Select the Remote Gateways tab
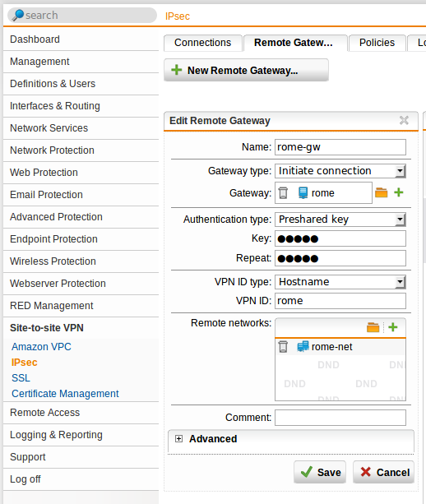This screenshot has width=426, height=504. [x=295, y=43]
